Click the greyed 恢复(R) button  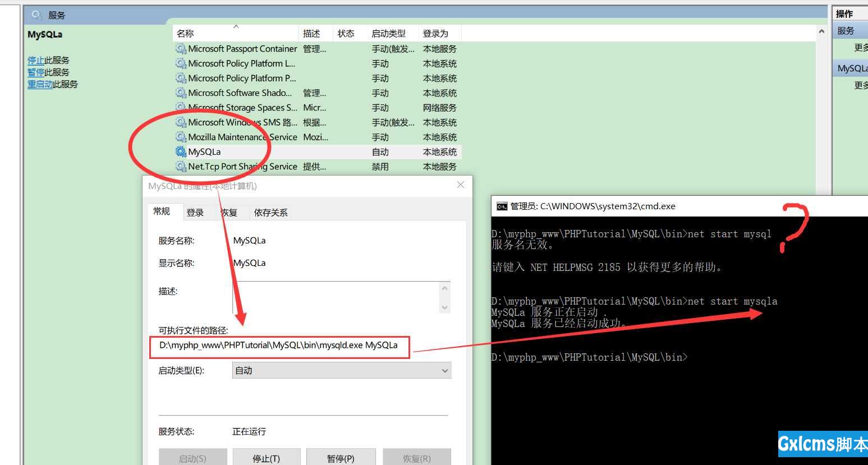click(x=416, y=458)
